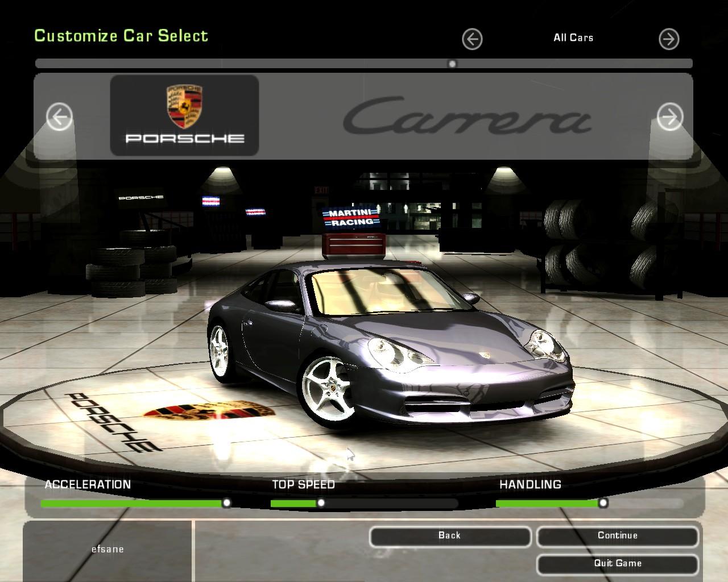Click the Porsche logo badge

[184, 115]
